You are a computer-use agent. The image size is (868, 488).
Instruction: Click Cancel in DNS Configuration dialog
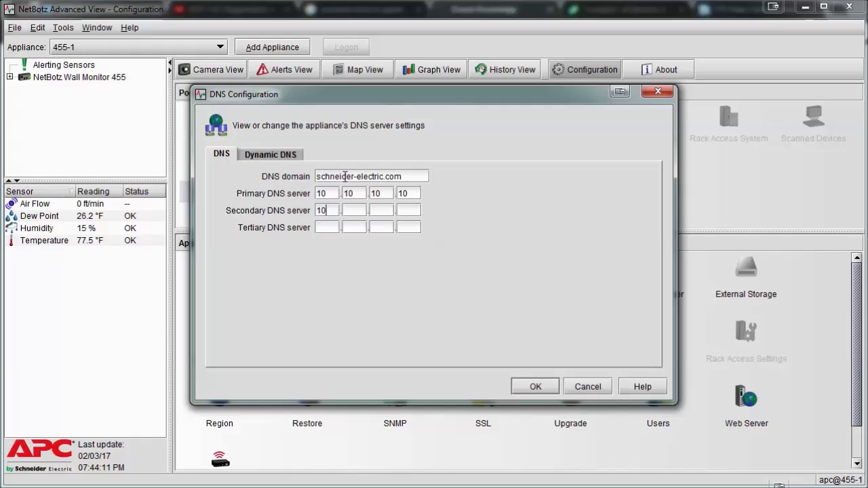click(x=588, y=386)
